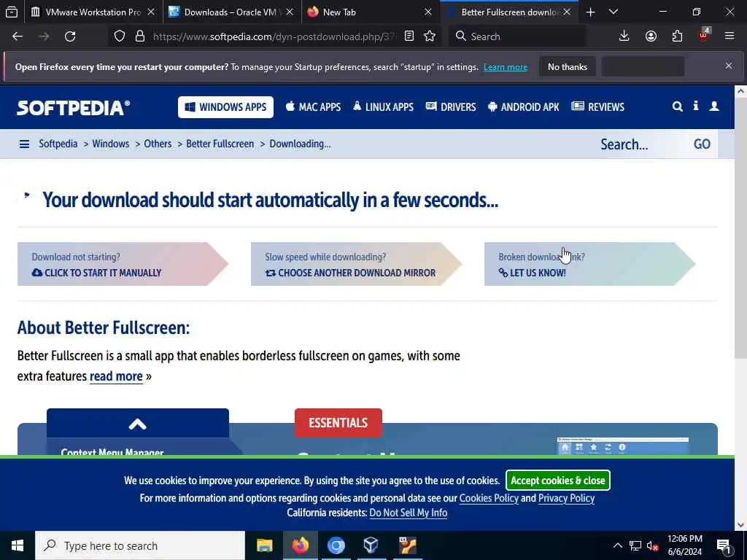Image resolution: width=747 pixels, height=560 pixels.
Task: Select Mac Apps navigation item
Action: [314, 106]
